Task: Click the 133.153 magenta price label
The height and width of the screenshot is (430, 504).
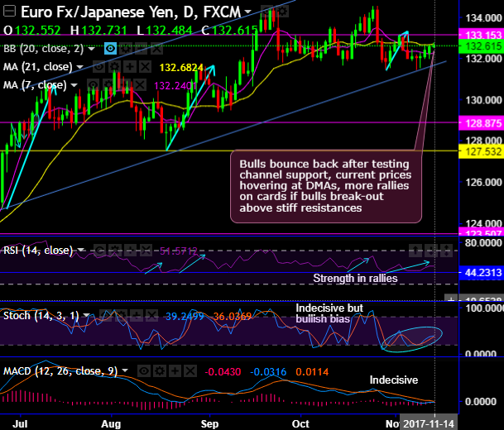Action: click(x=481, y=35)
